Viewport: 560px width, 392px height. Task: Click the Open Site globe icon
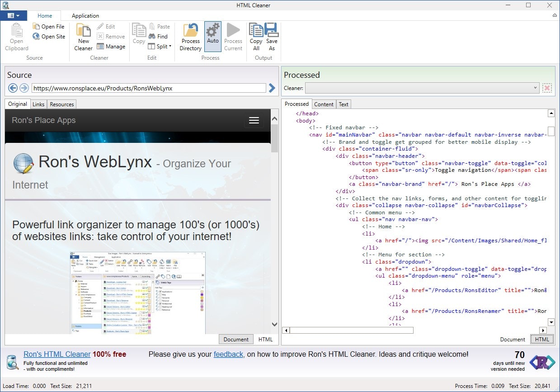coord(36,37)
